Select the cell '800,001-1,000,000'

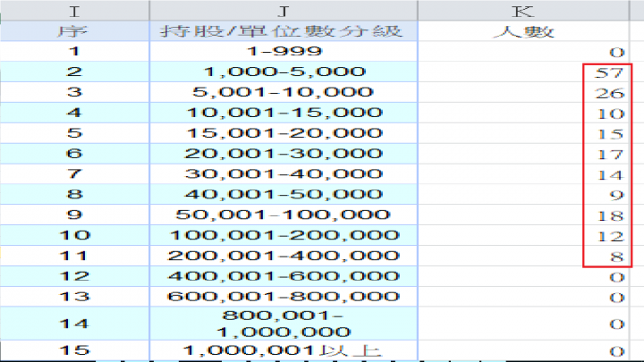point(284,324)
